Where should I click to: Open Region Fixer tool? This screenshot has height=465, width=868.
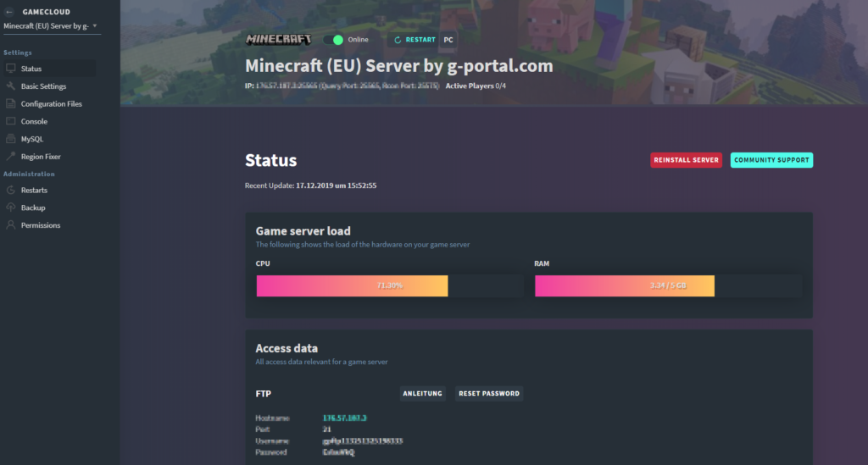click(41, 157)
